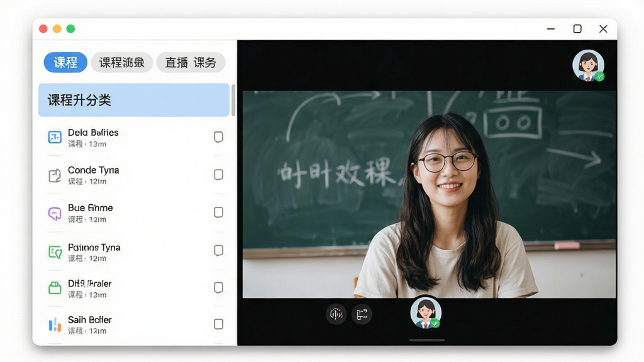This screenshot has width=644, height=362.
Task: Open the grey tab starting with 课程
Action: 121,62
